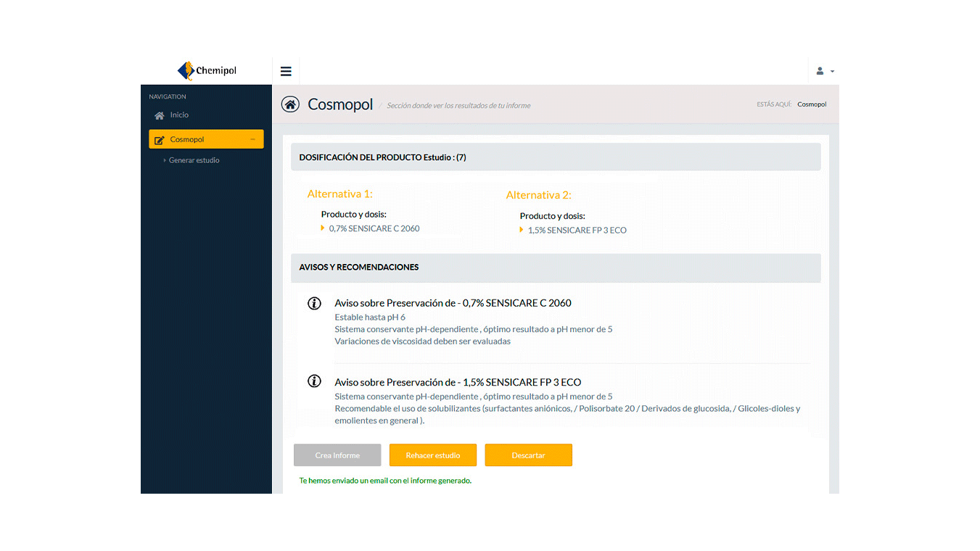Click the Rehacer estudio button
The width and height of the screenshot is (980, 551).
coord(432,455)
